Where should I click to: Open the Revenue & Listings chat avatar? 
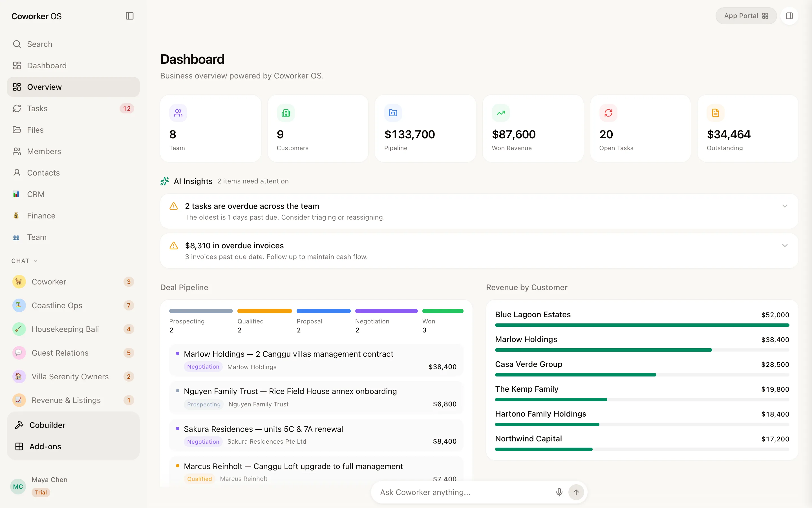click(x=19, y=400)
